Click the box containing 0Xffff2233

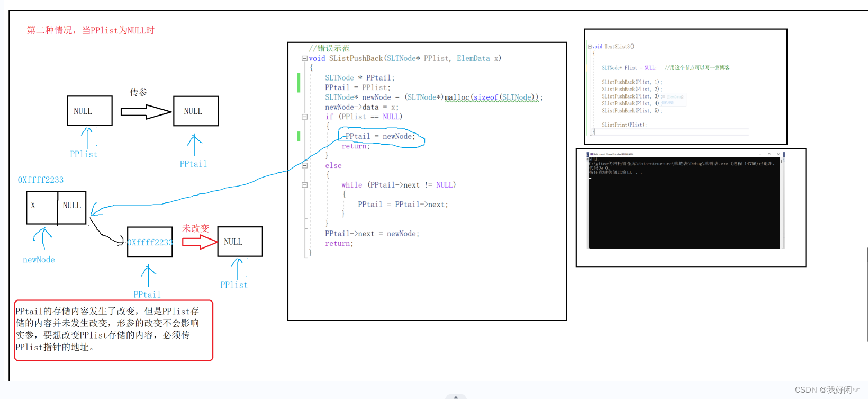click(x=150, y=242)
